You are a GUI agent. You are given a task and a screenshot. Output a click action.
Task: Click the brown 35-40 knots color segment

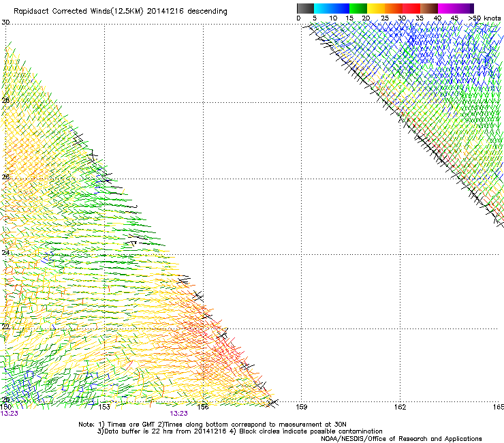(x=429, y=8)
